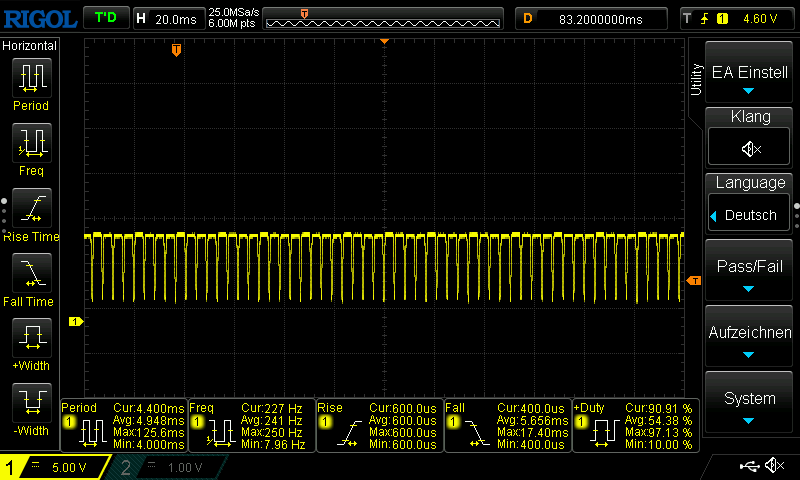Click the USB status icon

click(x=748, y=466)
